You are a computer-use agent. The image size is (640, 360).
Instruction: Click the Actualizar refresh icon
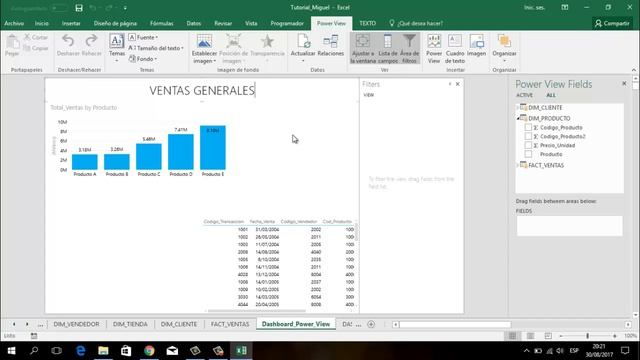(303, 48)
